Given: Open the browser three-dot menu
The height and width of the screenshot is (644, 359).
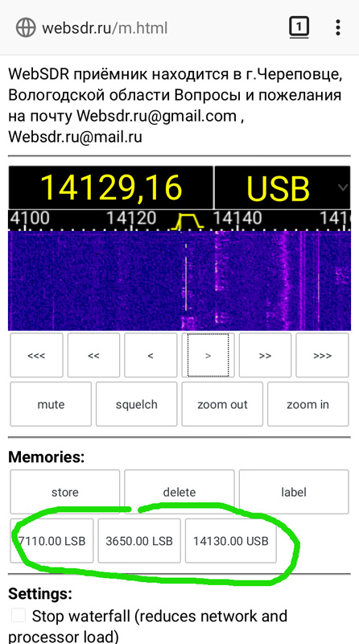Looking at the screenshot, I should pyautogui.click(x=337, y=27).
